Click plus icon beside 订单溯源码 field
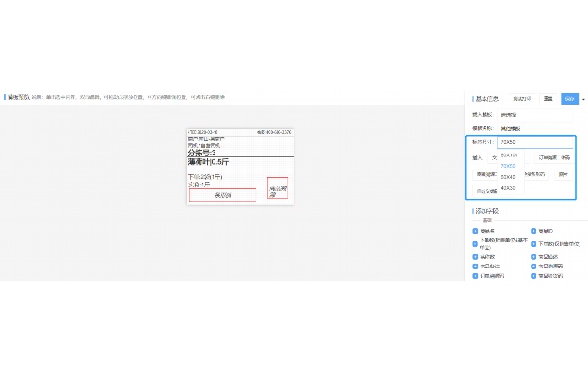 475,276
